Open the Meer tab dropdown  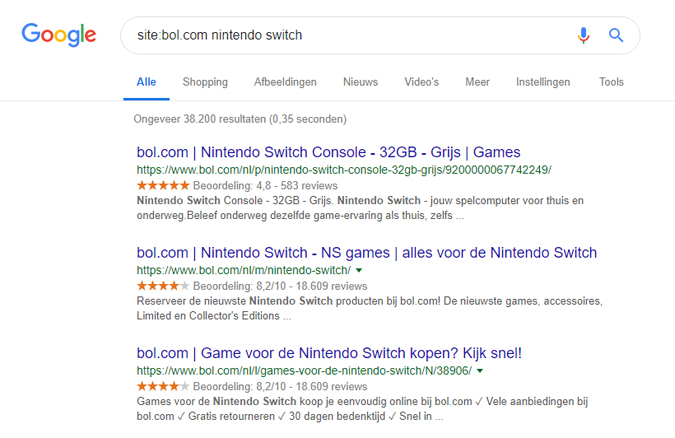(477, 82)
